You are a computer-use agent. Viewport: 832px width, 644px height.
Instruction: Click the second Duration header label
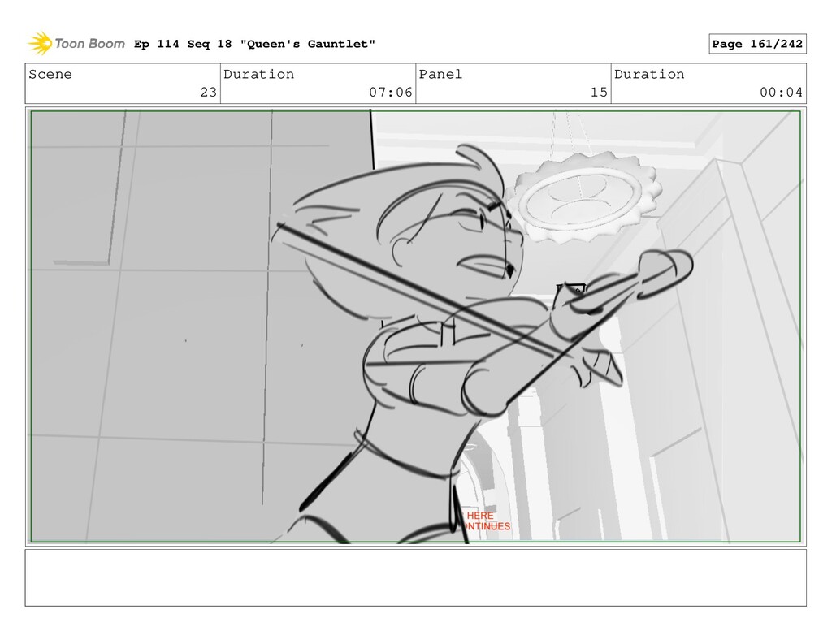click(649, 74)
